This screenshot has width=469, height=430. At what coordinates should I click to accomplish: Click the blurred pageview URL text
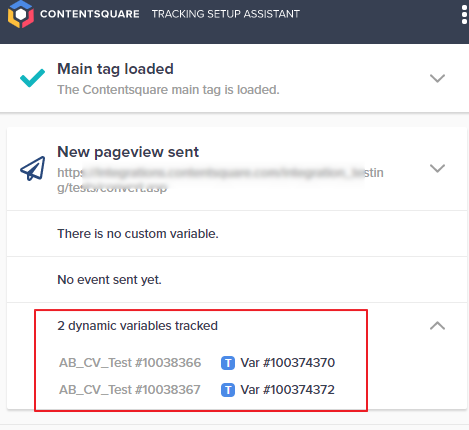click(220, 180)
